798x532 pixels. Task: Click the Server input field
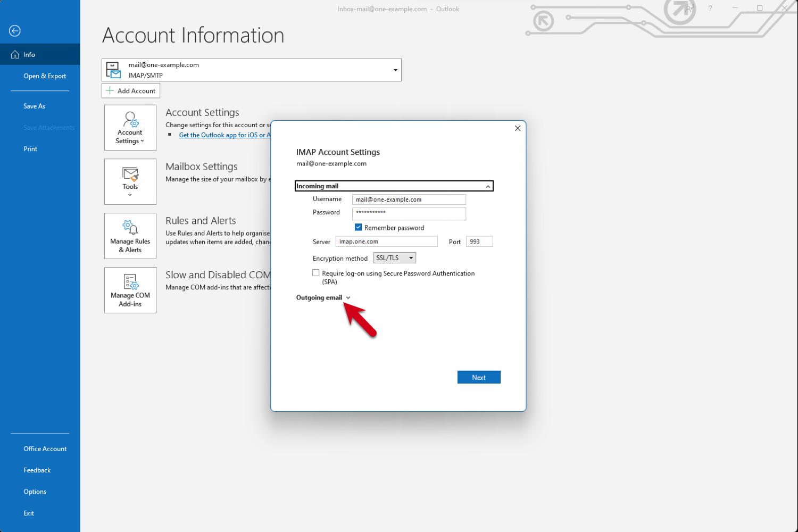coord(387,241)
